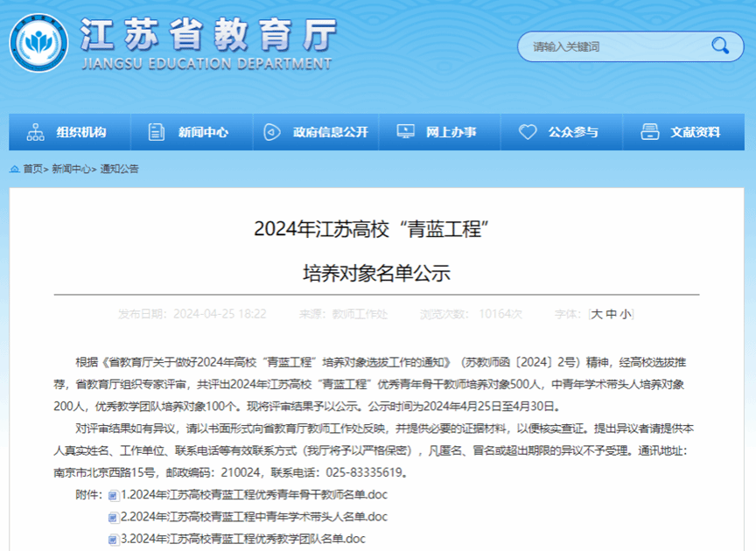Open the 组织机构 menu item
The width and height of the screenshot is (756, 551).
pos(81,132)
